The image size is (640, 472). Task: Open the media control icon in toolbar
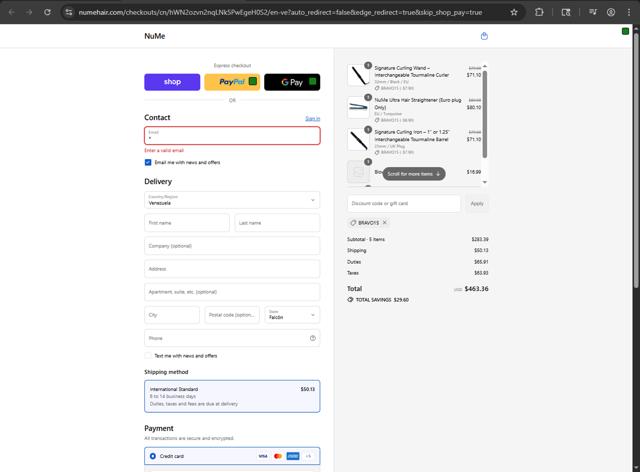coord(593,12)
